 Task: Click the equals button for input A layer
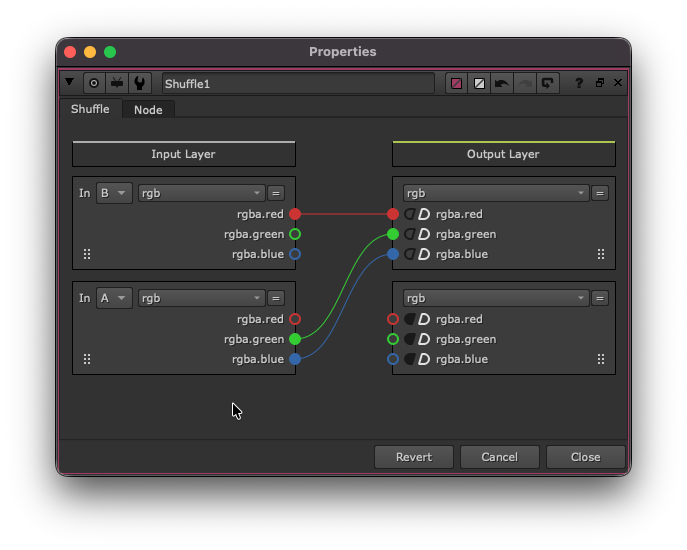pos(276,298)
